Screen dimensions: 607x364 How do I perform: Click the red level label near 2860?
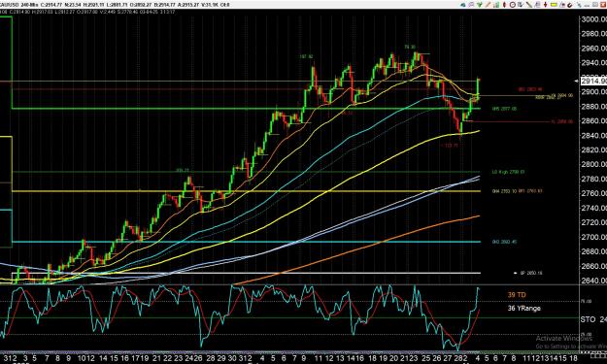pos(561,121)
